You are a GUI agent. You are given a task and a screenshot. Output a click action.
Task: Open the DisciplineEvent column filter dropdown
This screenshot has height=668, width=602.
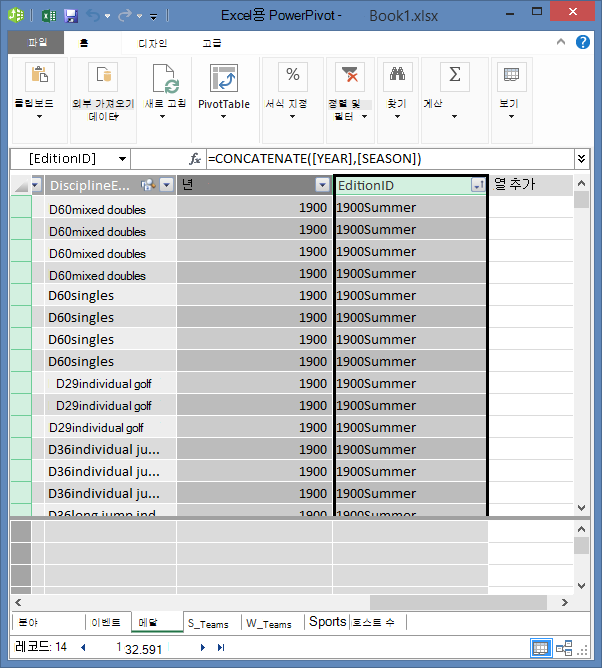(167, 185)
